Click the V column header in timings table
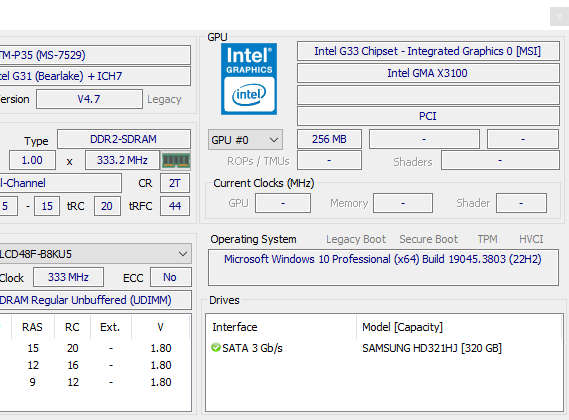This screenshot has width=569, height=420. point(160,327)
